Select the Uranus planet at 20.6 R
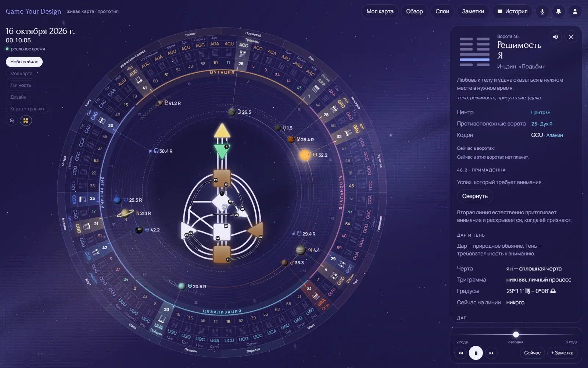The height and width of the screenshot is (368, 588). [x=182, y=286]
